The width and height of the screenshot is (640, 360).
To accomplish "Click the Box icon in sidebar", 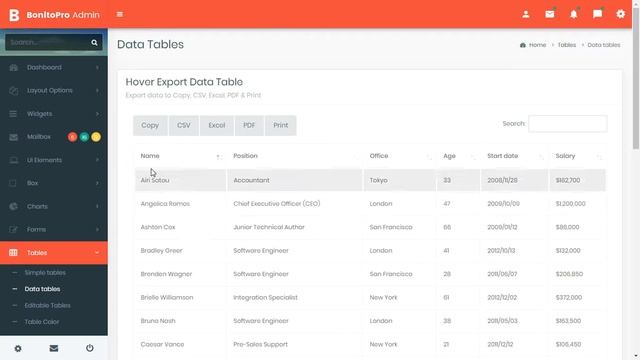I will tap(13, 183).
